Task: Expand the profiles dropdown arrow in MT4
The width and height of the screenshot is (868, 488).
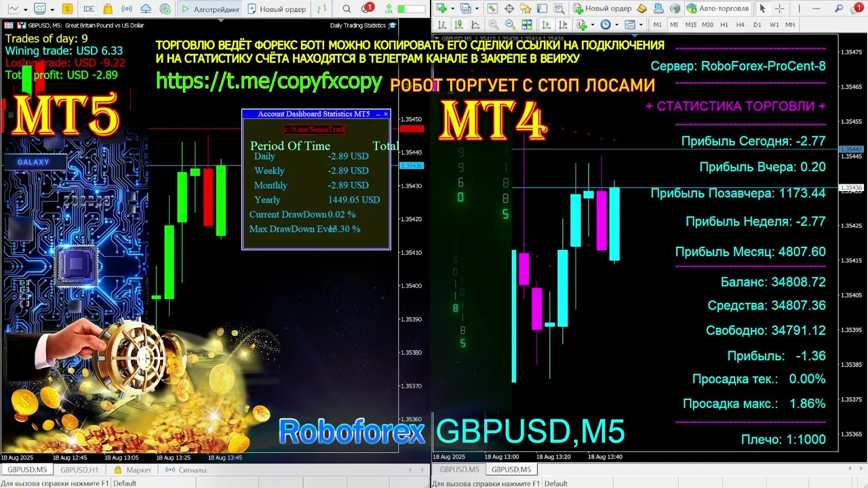Action: tap(477, 9)
